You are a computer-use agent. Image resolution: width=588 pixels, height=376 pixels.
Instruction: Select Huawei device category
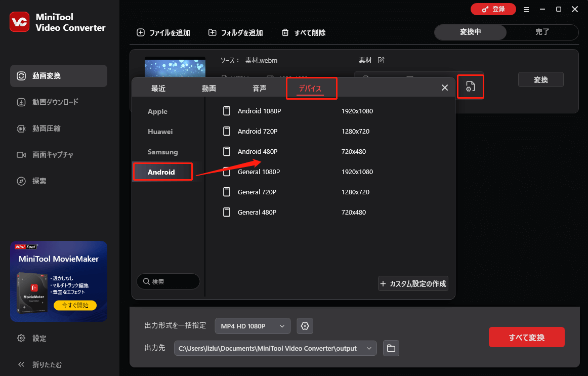(x=160, y=132)
